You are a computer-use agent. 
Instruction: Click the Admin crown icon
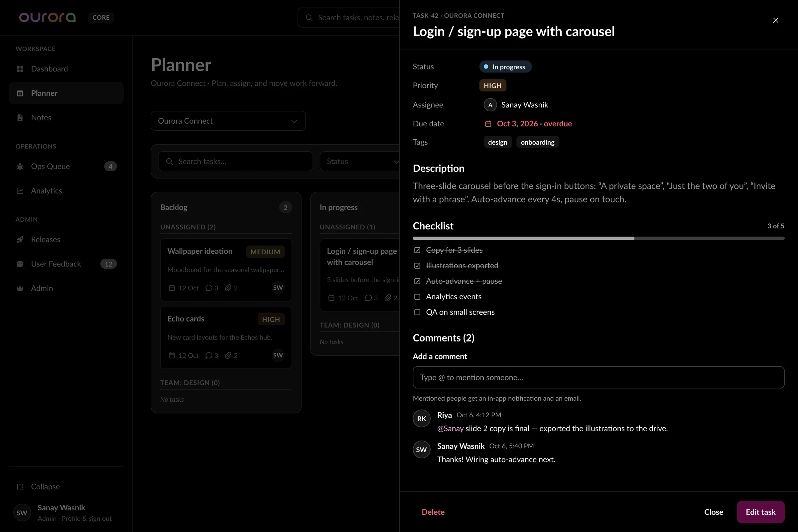coord(20,288)
